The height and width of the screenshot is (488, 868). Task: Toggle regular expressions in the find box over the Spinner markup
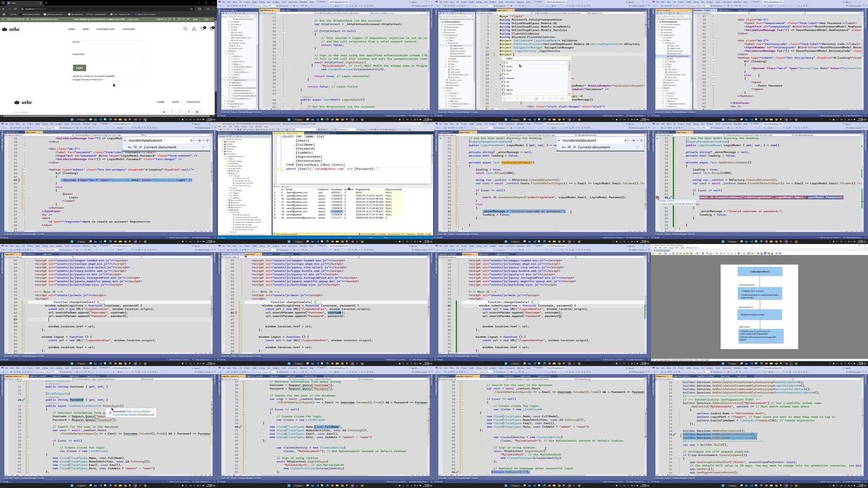141,147
